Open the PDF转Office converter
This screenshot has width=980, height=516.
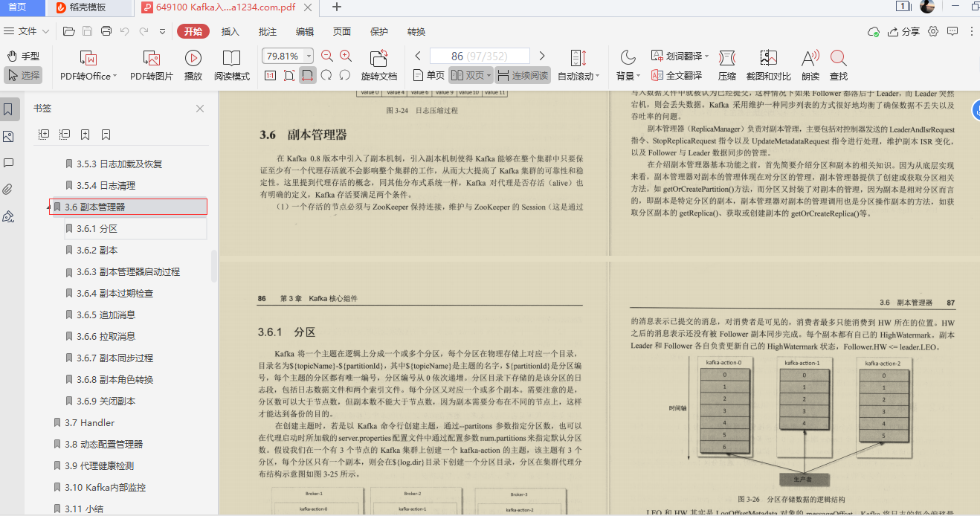click(x=88, y=65)
